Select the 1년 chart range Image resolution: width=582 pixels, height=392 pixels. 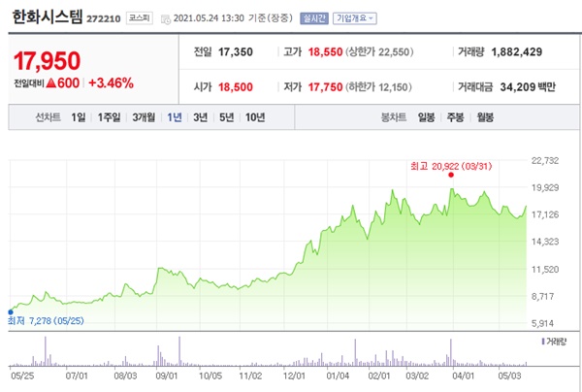point(175,117)
